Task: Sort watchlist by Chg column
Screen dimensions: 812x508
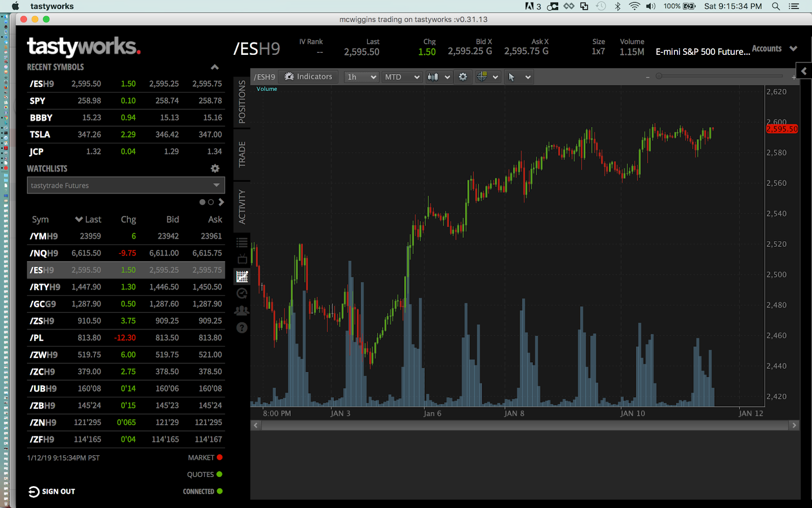Action: click(128, 219)
